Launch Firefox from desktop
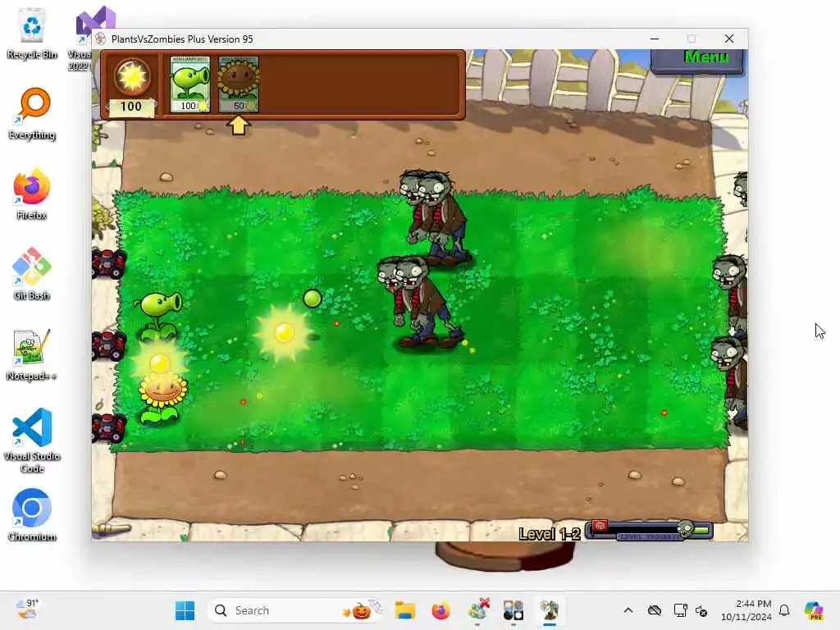This screenshot has width=840, height=630. tap(32, 194)
